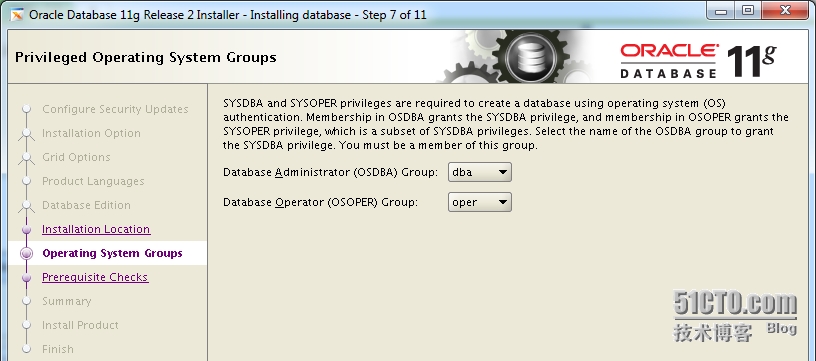Screen dimensions: 816x361
Task: Click the step bullet beside Prerequisite Checks
Action: click(27, 278)
